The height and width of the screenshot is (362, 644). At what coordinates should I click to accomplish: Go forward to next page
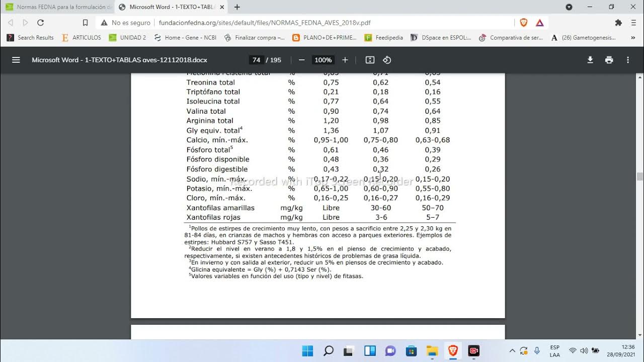tap(25, 23)
